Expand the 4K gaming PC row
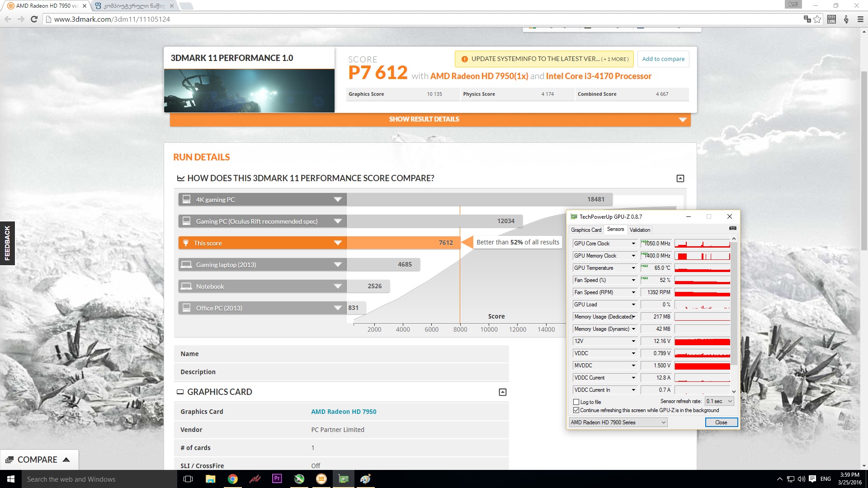Screen dimensions: 868x488 pos(337,200)
